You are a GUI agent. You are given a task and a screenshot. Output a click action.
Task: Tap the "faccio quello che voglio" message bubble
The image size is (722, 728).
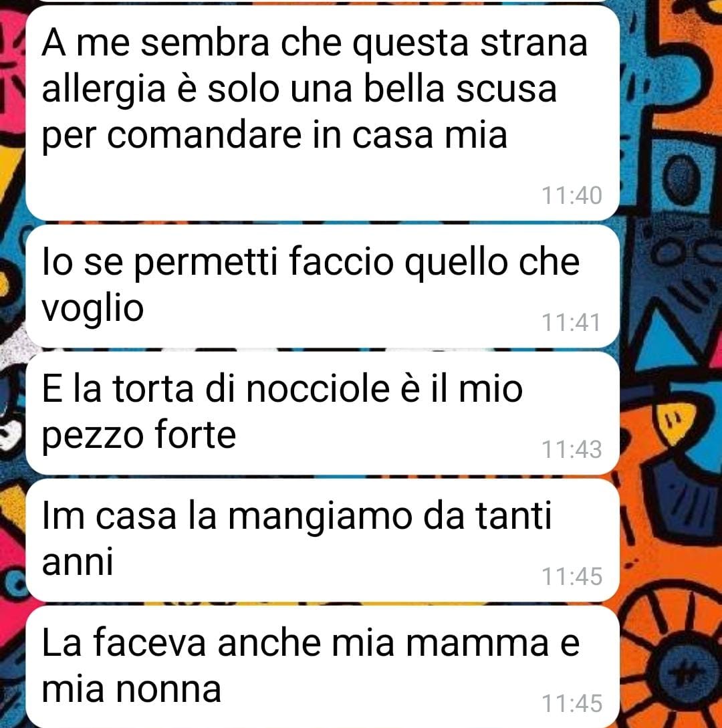322,286
